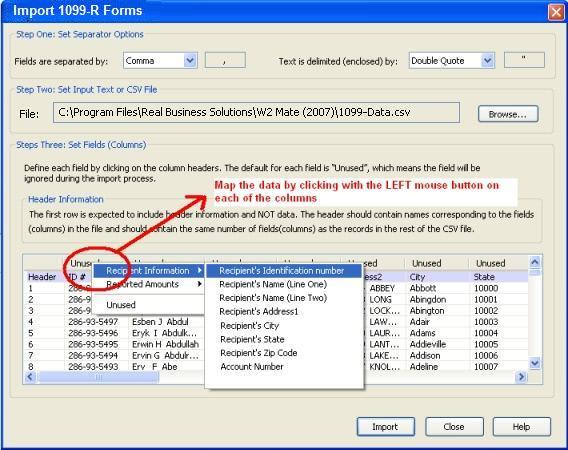This screenshot has width=568, height=450.
Task: Expand the Reported Amounts submenu
Action: pyautogui.click(x=150, y=284)
